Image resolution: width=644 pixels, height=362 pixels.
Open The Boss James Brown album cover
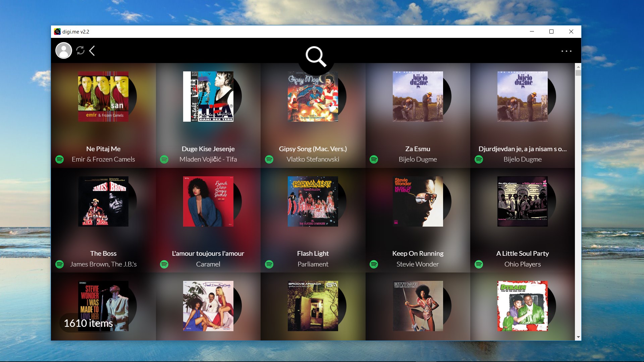103,201
